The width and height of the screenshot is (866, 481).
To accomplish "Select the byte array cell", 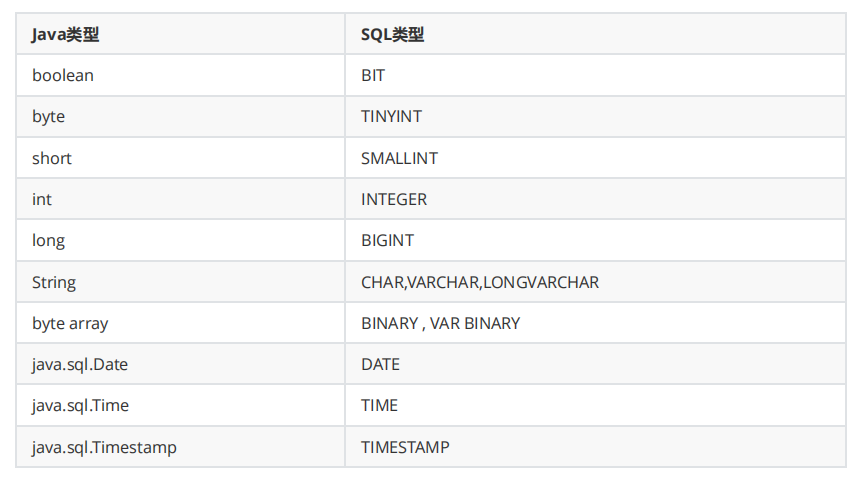I will coord(70,323).
